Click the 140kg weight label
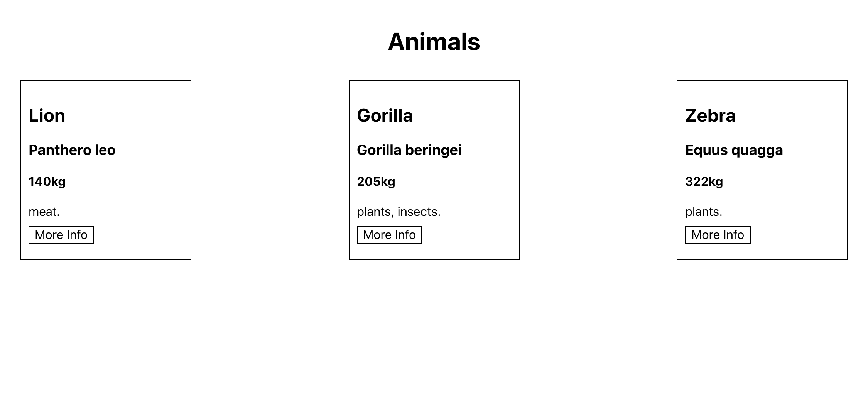Screen dimensions: 868x417 [x=47, y=182]
